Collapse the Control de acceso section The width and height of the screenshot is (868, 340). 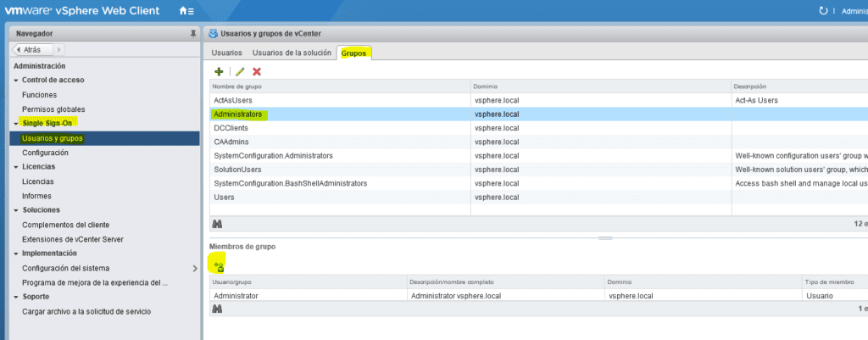17,81
